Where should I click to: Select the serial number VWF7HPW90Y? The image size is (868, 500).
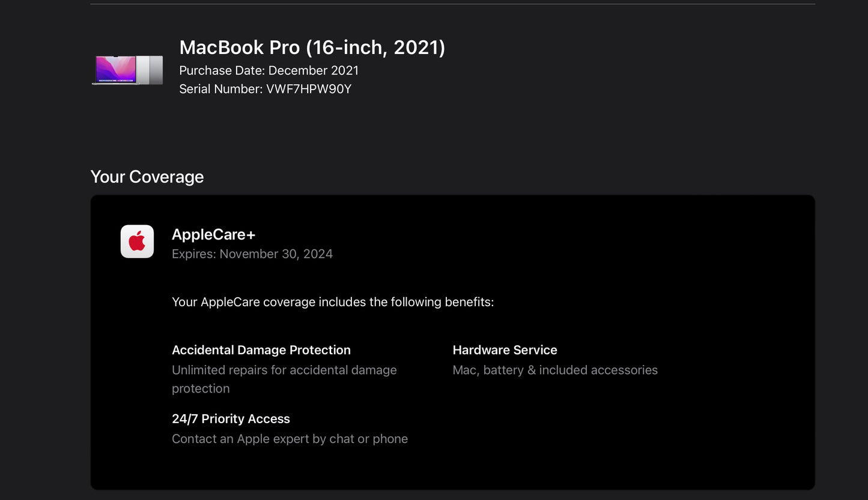(266, 89)
